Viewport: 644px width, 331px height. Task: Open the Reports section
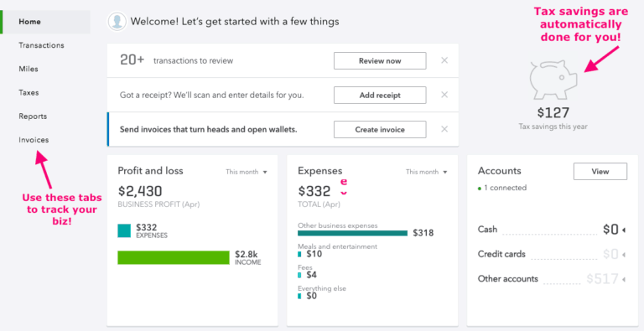pos(33,116)
